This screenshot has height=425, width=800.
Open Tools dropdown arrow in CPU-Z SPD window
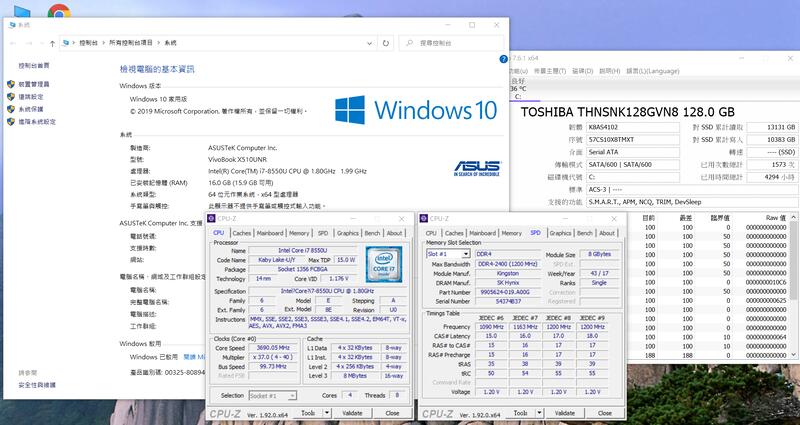pos(539,413)
